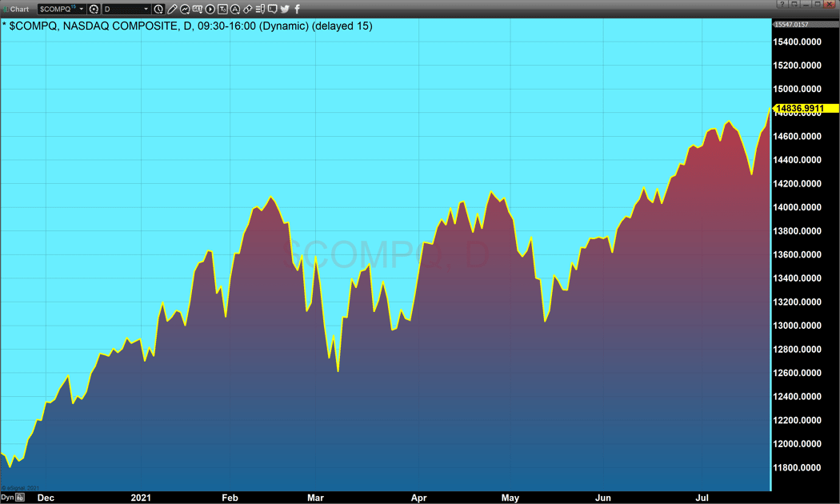The height and width of the screenshot is (504, 840).
Task: Click the trade arrows icon
Action: (x=247, y=9)
